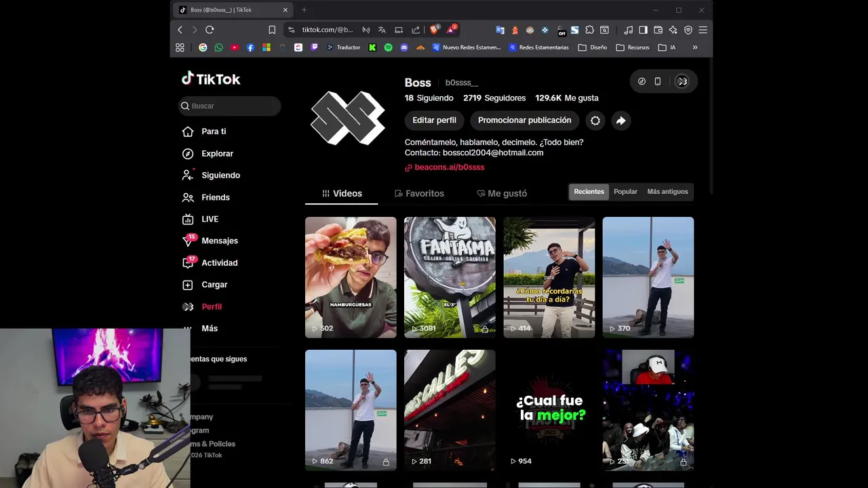Click the tiktok.com address bar
Screen dimensions: 868x488
pyautogui.click(x=328, y=30)
